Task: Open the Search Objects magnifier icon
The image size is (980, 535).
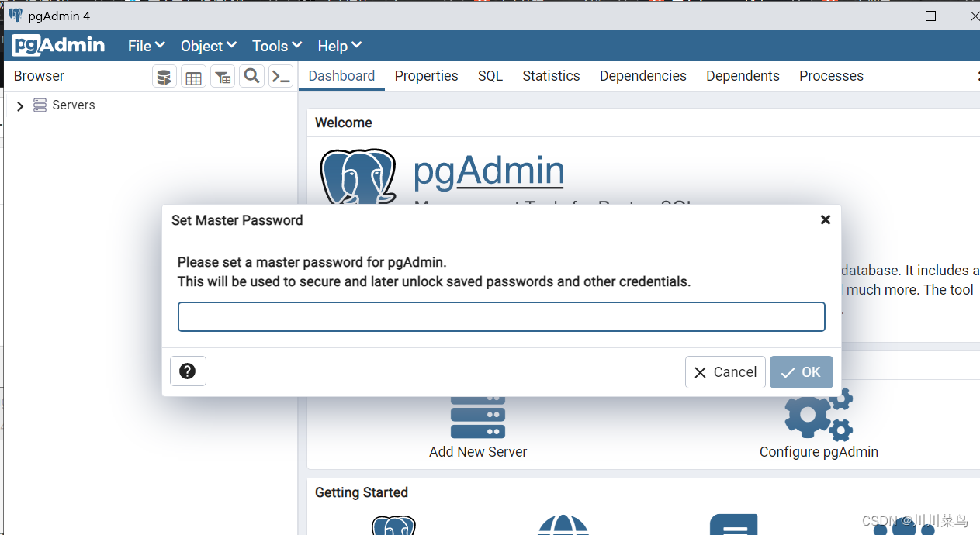Action: click(251, 76)
